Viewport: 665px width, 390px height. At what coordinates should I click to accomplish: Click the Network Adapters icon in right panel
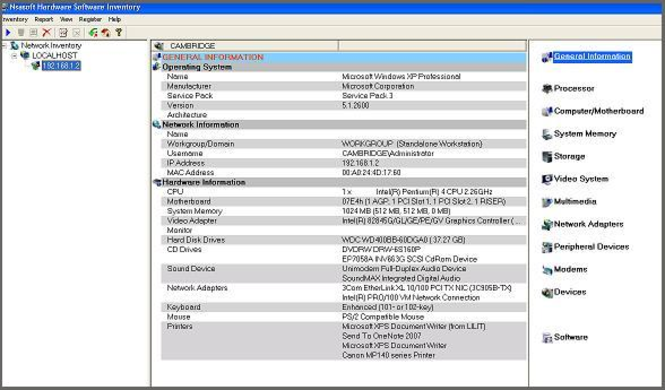(547, 224)
